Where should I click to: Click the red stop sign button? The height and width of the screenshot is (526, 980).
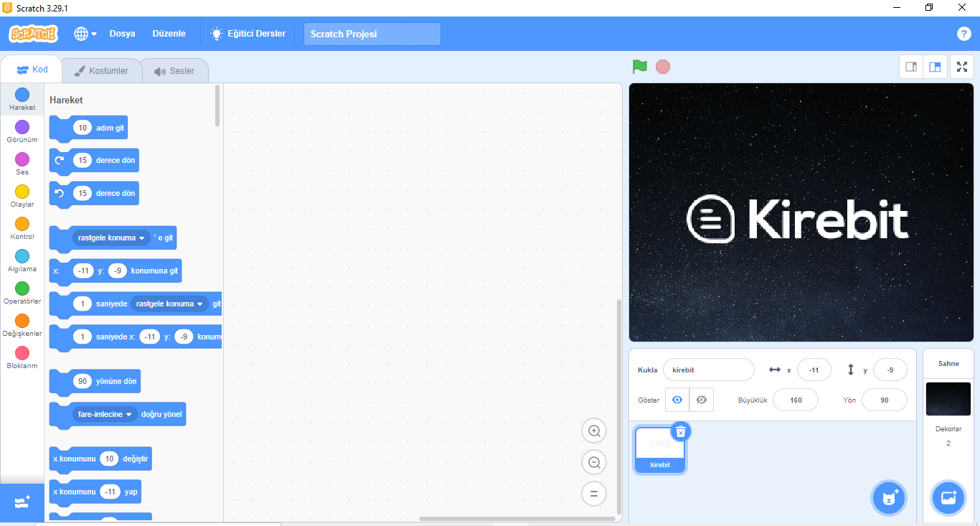[663, 67]
